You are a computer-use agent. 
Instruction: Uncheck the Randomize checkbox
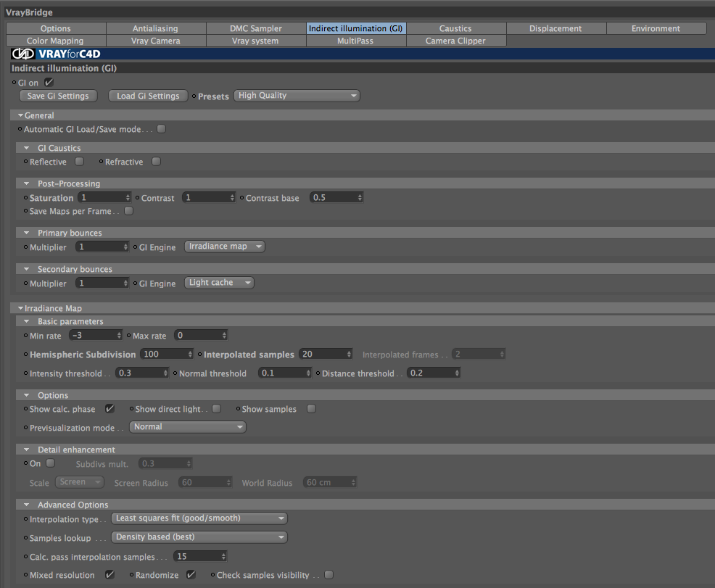point(191,574)
